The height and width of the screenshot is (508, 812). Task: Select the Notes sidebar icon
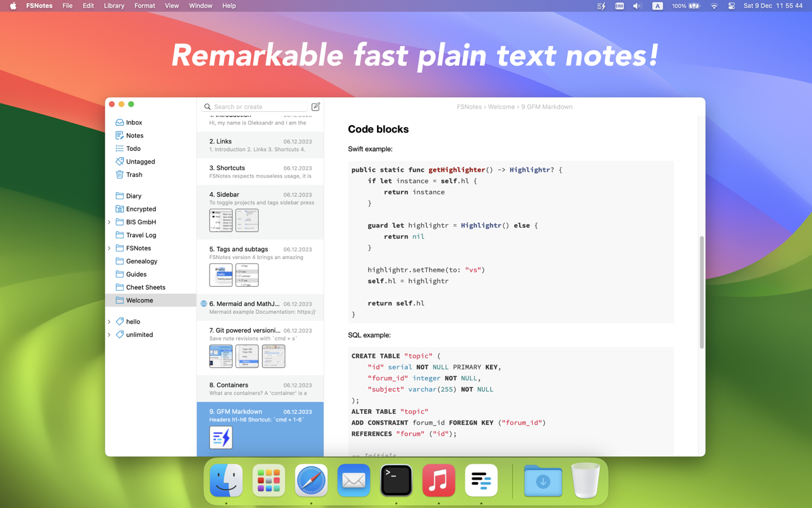click(x=119, y=135)
